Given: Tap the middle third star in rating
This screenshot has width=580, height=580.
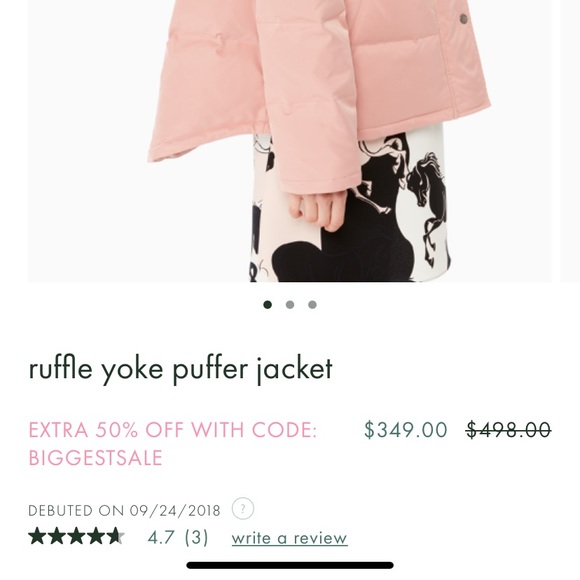Looking at the screenshot, I should click(76, 536).
